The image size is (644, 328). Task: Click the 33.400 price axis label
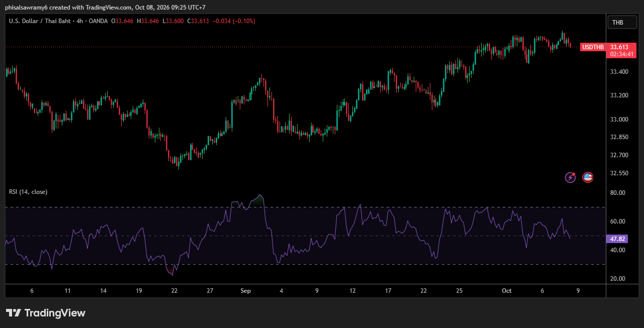point(619,72)
